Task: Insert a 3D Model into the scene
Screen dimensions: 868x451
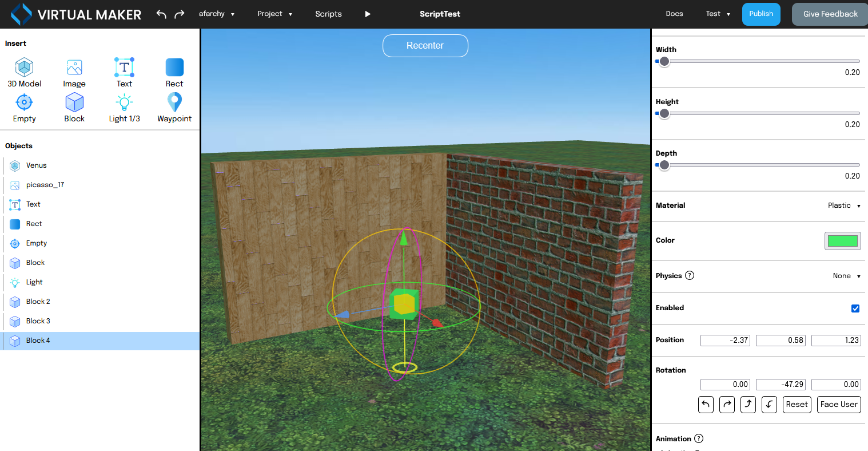Action: click(x=24, y=72)
